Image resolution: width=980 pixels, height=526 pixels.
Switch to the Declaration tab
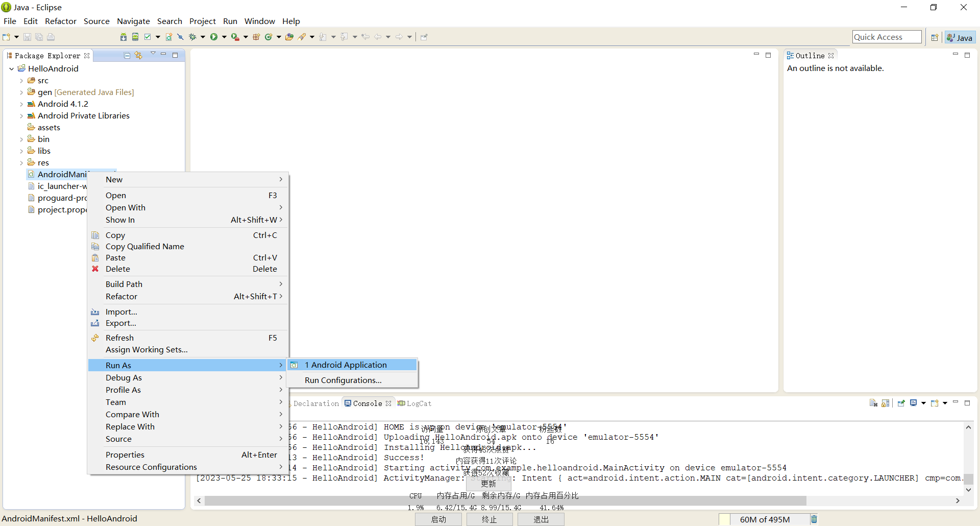pyautogui.click(x=316, y=403)
